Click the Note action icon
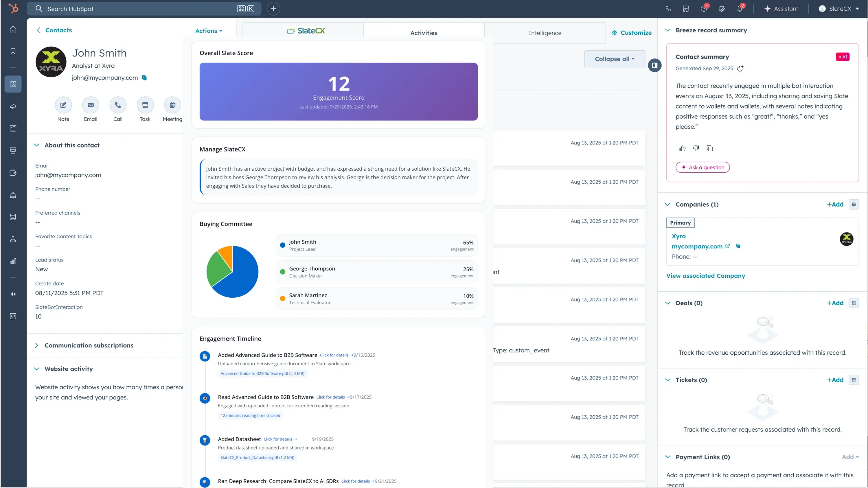Screen dimensions: 868x488 (x=63, y=105)
